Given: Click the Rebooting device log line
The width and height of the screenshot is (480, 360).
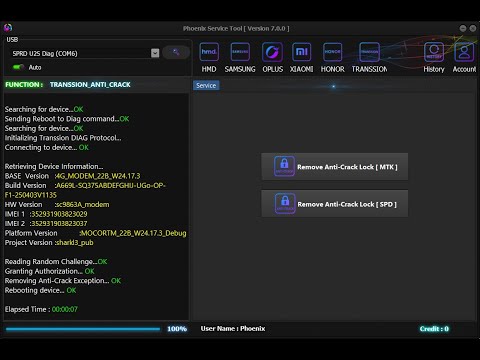Looking at the screenshot, I should [x=40, y=290].
